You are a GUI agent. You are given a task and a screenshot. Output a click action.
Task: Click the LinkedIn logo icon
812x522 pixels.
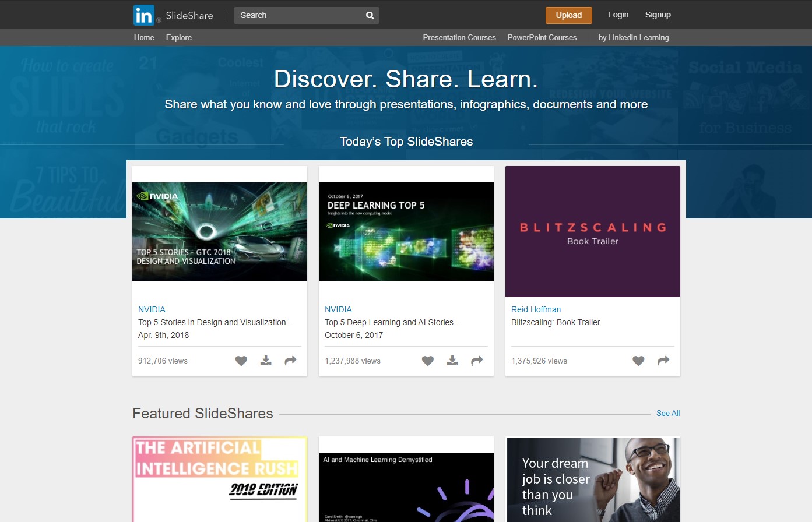pos(143,15)
